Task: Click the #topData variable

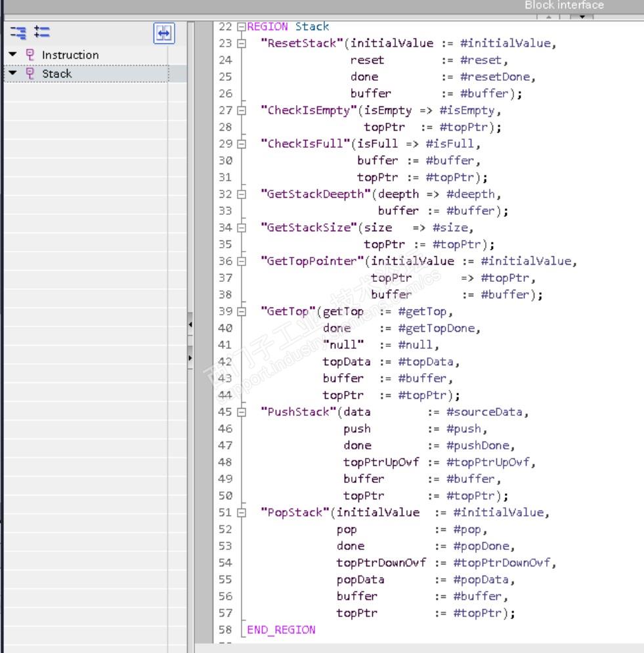Action: pyautogui.click(x=425, y=361)
